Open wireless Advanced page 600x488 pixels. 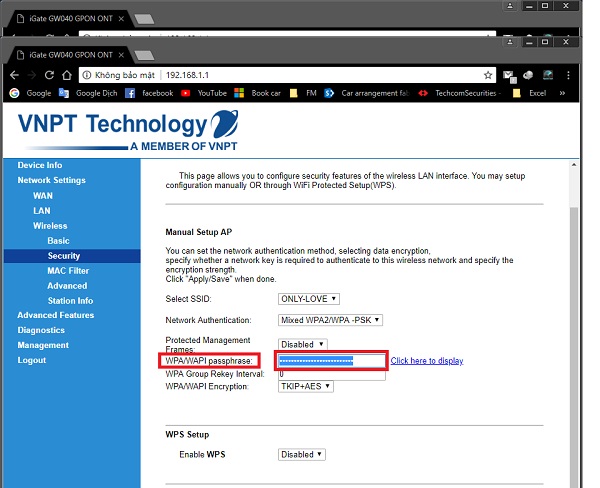[x=67, y=286]
